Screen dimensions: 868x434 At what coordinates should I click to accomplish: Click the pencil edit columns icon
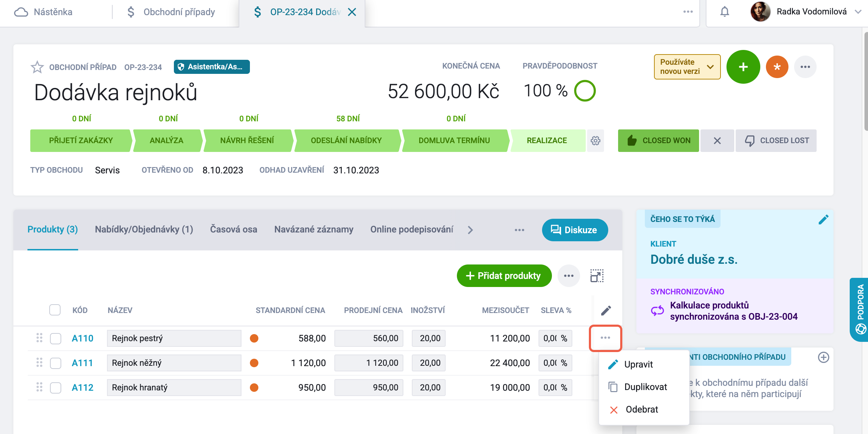tap(606, 310)
